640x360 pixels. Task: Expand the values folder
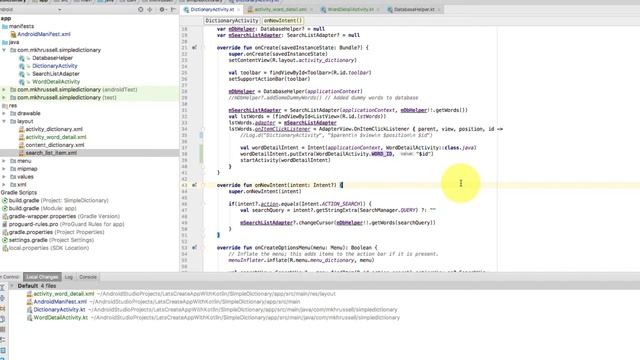pyautogui.click(x=4, y=177)
